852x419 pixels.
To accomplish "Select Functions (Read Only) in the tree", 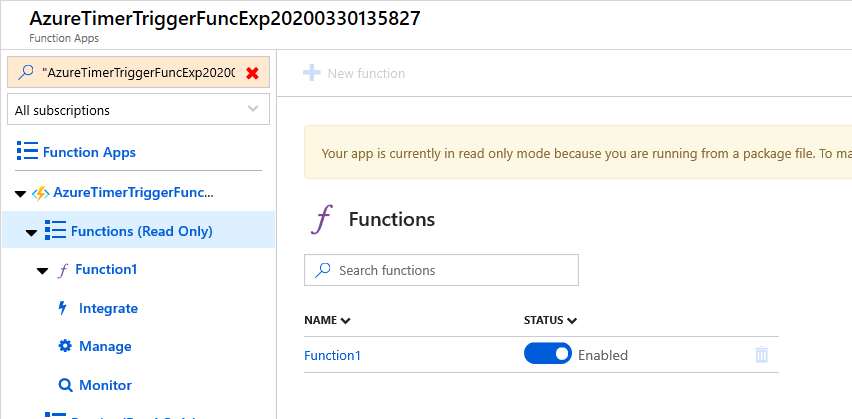I will tap(141, 231).
